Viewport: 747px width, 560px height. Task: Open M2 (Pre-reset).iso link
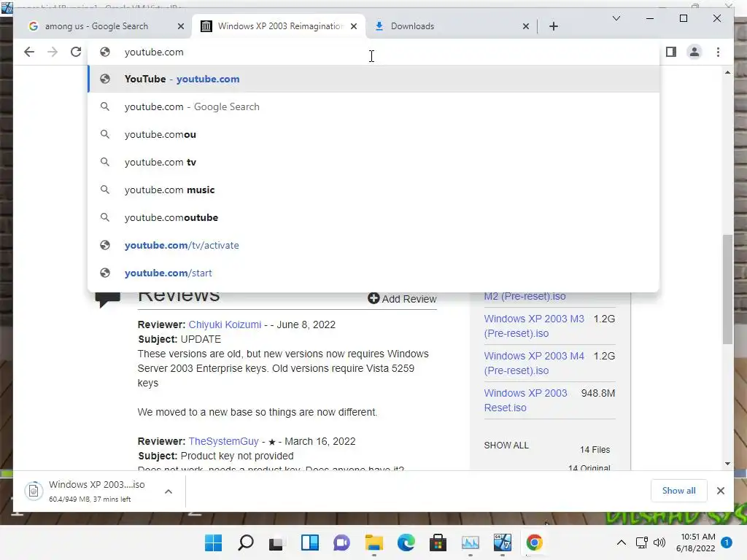click(525, 296)
